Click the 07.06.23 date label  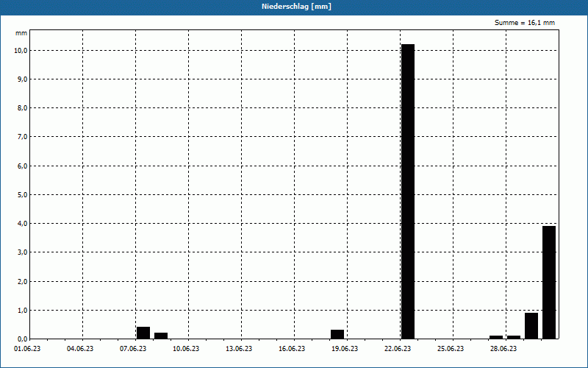(x=133, y=349)
